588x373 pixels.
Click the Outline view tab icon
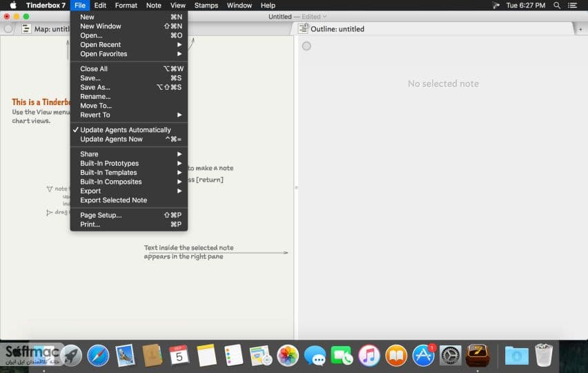(303, 28)
